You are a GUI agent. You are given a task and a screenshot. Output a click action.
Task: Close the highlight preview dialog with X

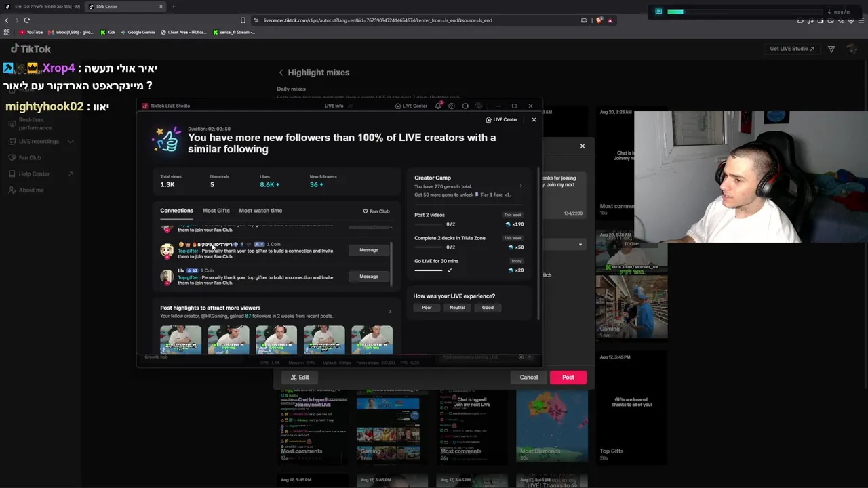(582, 146)
